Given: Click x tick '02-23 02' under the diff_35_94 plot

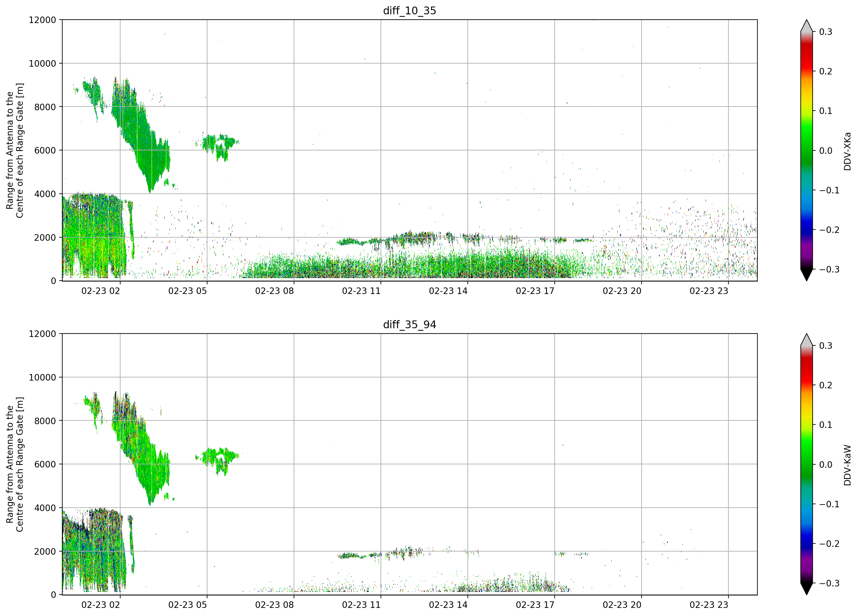Looking at the screenshot, I should pyautogui.click(x=101, y=605).
